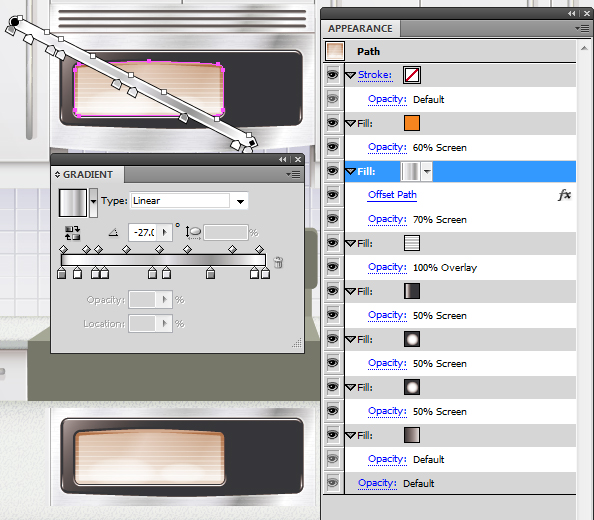Click the gradient Location field
594x520 pixels.
pos(142,323)
